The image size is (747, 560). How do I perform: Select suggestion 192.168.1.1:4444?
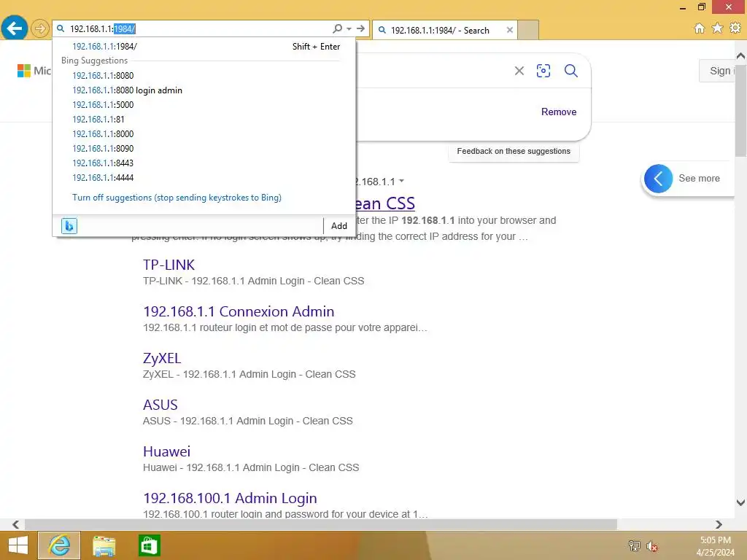(204, 178)
